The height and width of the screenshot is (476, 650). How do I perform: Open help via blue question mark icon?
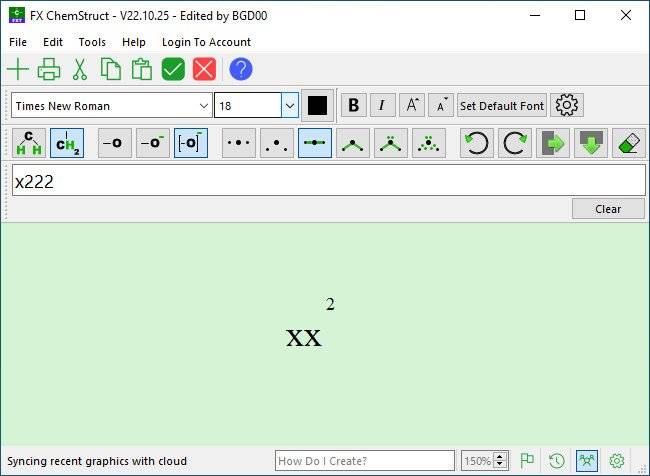[240, 69]
